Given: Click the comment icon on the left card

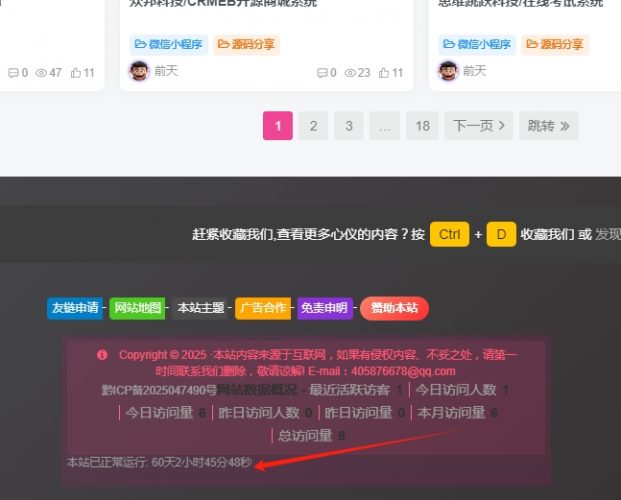Looking at the screenshot, I should (12, 72).
